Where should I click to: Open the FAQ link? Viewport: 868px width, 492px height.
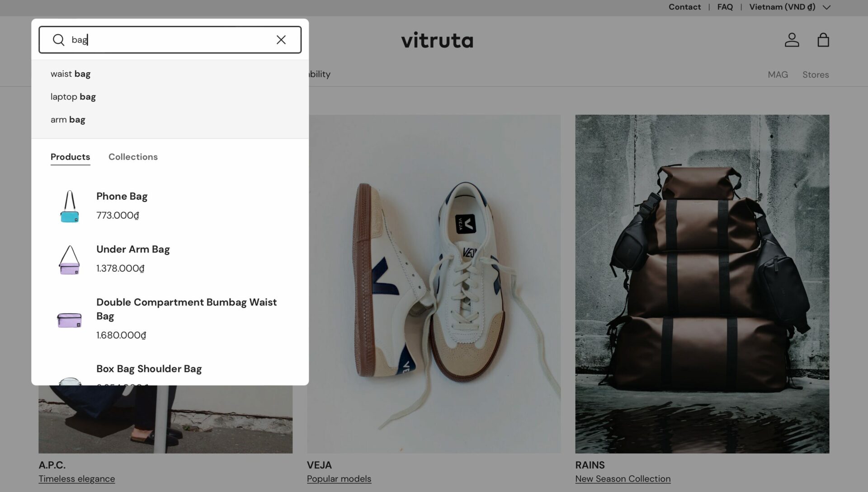(x=725, y=7)
